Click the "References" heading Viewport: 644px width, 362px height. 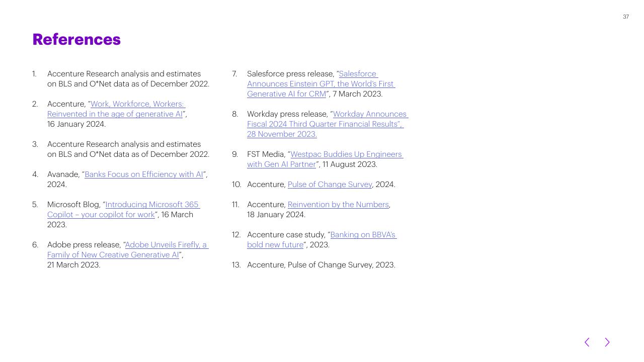click(76, 39)
